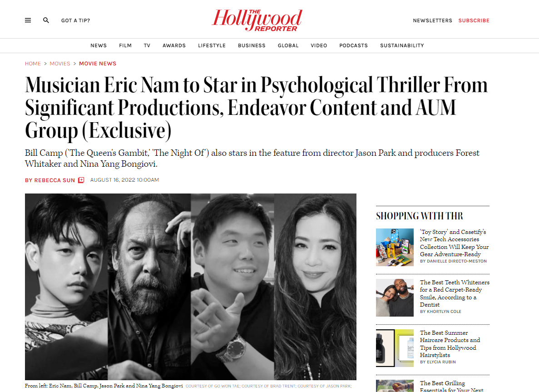The width and height of the screenshot is (539, 392).
Task: Open the Best Teeth Whiteners article
Action: pyautogui.click(x=455, y=293)
